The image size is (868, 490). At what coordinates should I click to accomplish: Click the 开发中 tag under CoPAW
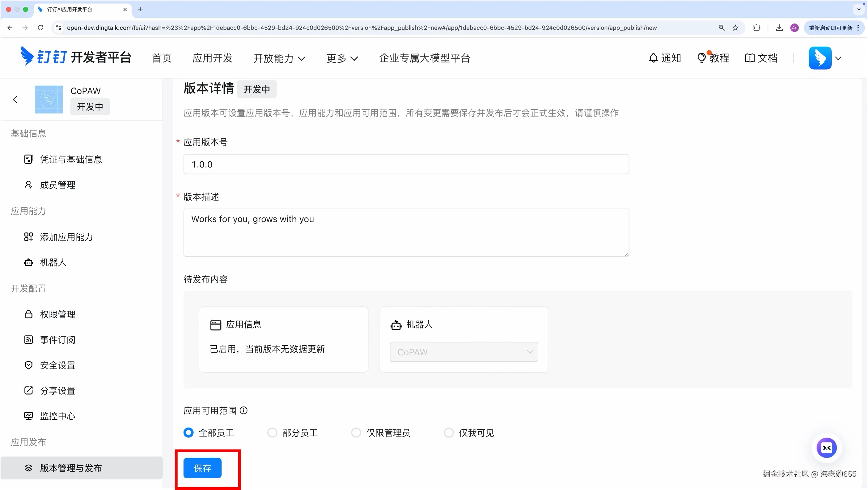90,106
